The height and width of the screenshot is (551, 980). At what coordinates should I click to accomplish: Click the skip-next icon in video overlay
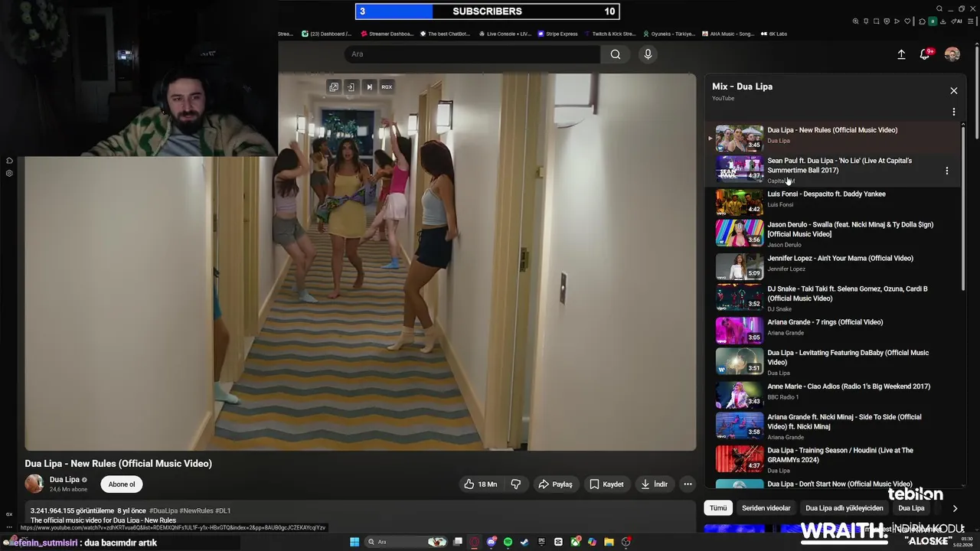pos(369,87)
